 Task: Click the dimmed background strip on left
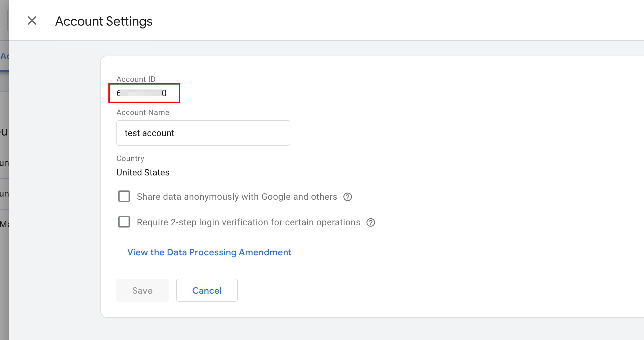click(4, 272)
